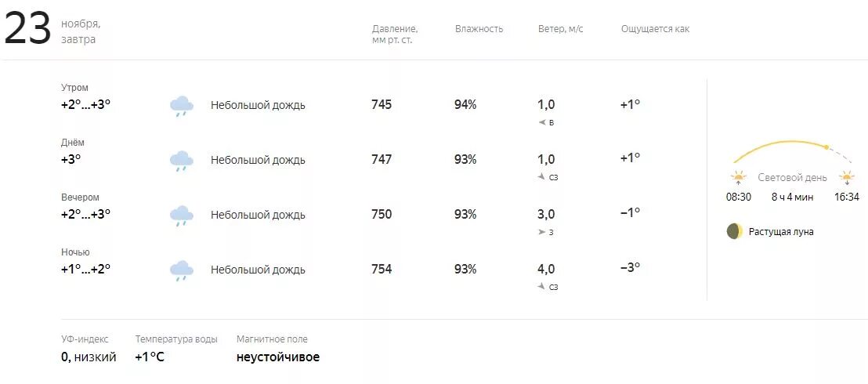Click the sunrise icon above 08:30
This screenshot has width=868, height=384.
coord(739,178)
